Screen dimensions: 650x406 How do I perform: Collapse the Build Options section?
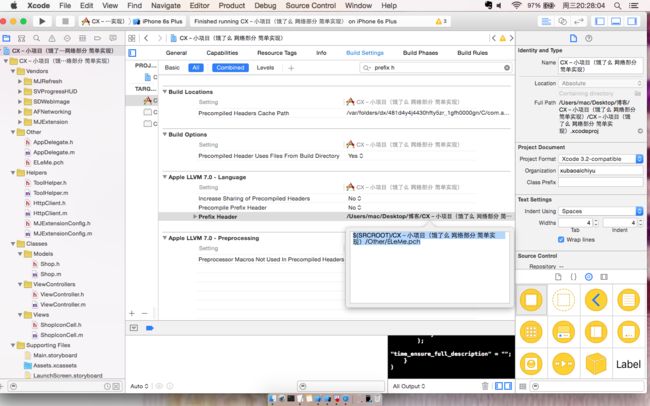point(165,134)
